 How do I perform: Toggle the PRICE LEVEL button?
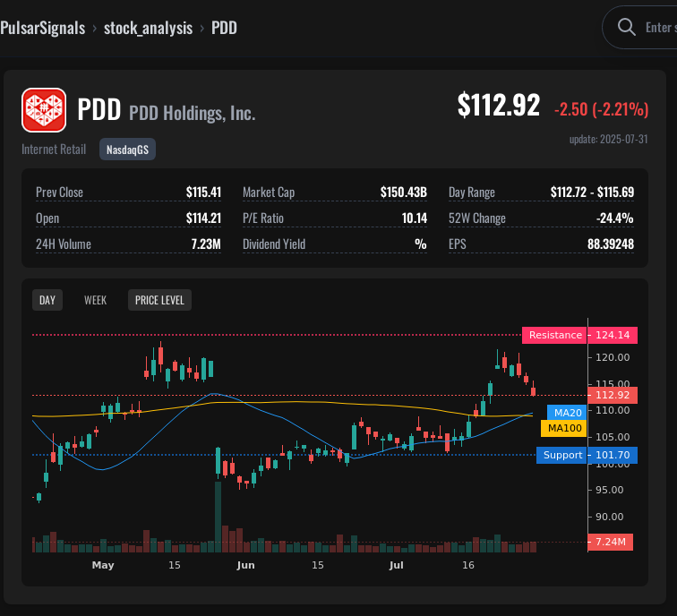(x=159, y=300)
